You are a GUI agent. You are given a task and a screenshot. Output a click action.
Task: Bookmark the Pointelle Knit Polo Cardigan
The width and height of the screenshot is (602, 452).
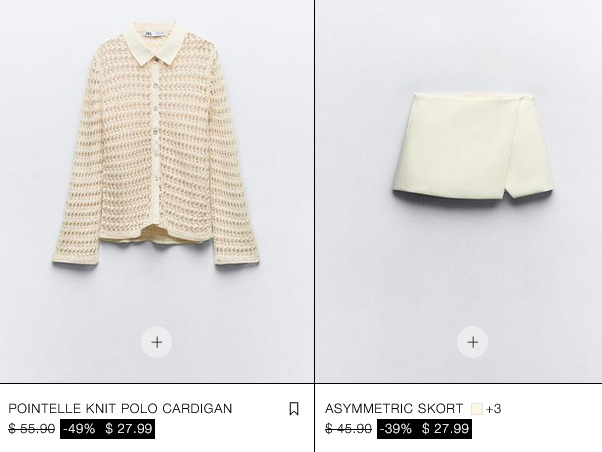(294, 409)
